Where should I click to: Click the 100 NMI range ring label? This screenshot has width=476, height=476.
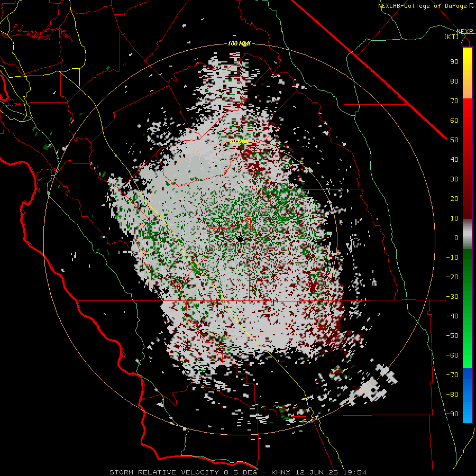(239, 43)
